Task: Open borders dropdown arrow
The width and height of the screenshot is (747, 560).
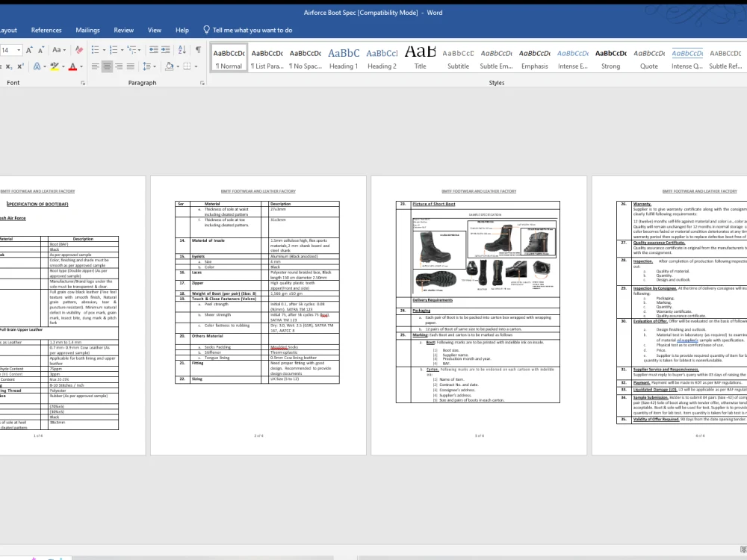Action: [x=196, y=66]
